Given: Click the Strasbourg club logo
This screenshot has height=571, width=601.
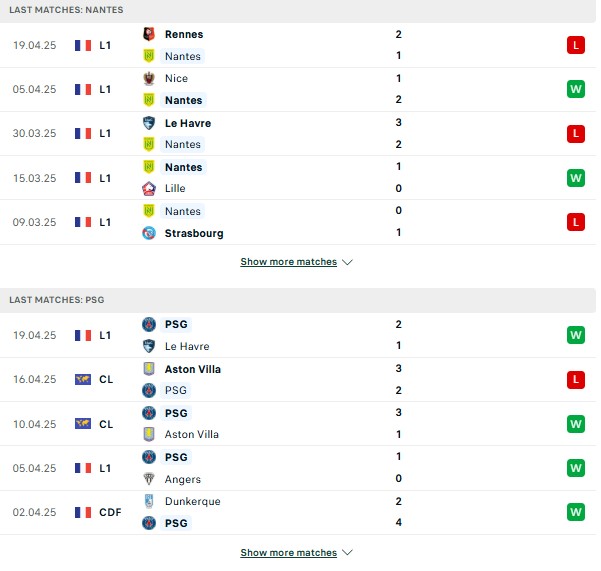Looking at the screenshot, I should pyautogui.click(x=149, y=233).
